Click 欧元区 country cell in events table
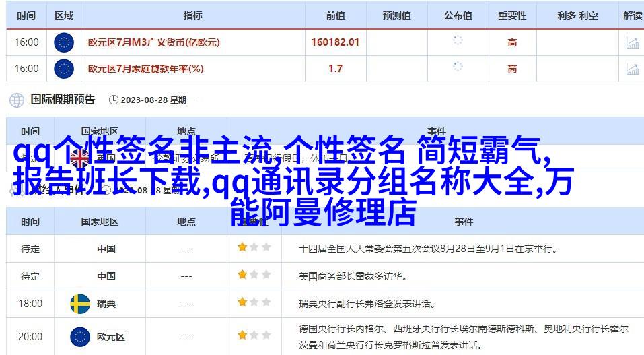Viewport: 644px width, 355px height. click(111, 337)
